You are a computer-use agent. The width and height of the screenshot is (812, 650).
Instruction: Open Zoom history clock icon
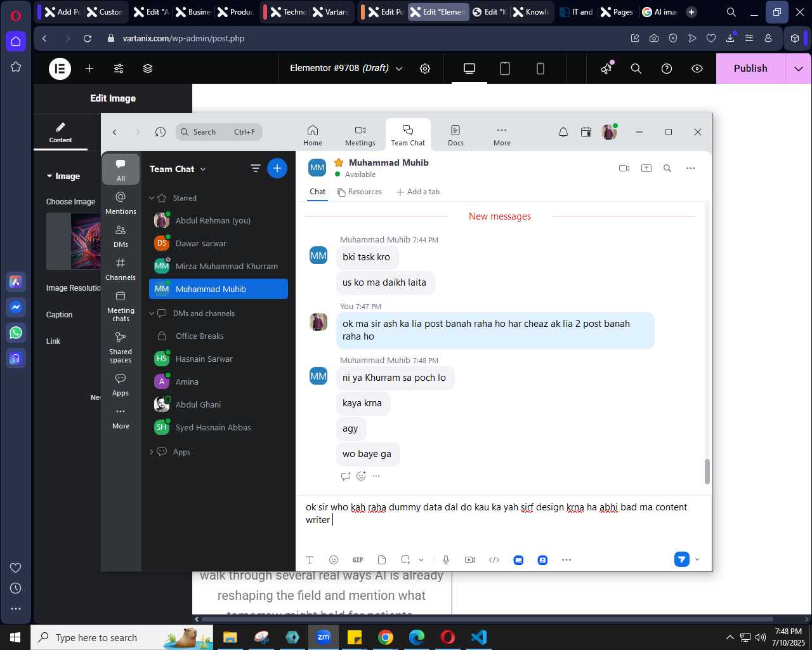click(160, 132)
